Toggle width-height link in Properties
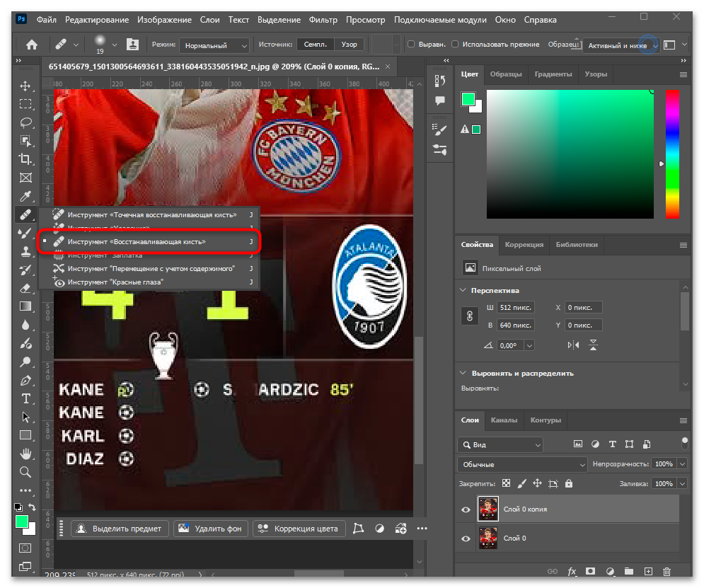Screen dimensions: 704x588 (470, 316)
